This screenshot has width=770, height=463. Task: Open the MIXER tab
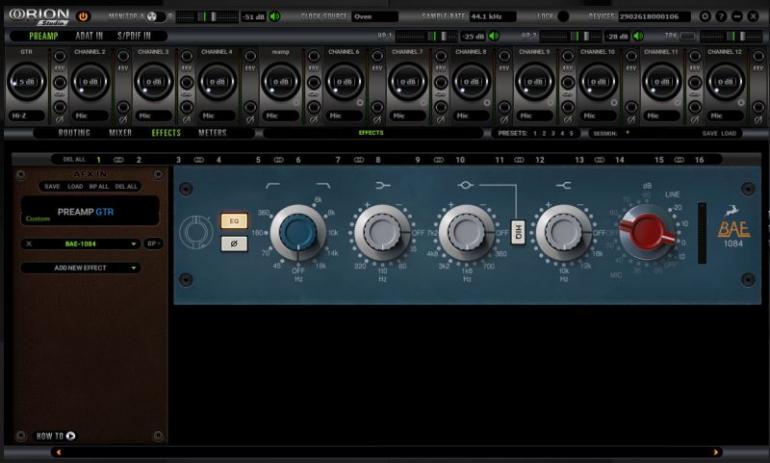point(120,133)
